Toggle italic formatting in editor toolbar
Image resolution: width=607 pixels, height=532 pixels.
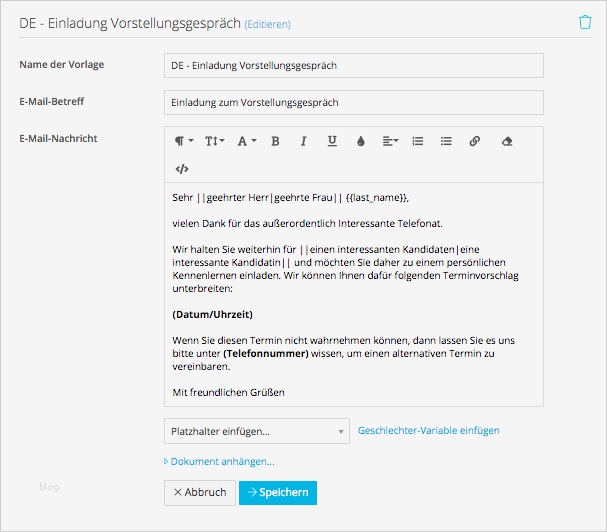click(x=303, y=141)
